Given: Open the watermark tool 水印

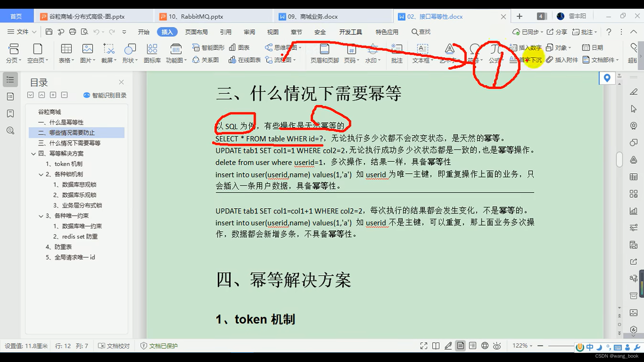Looking at the screenshot, I should click(373, 54).
